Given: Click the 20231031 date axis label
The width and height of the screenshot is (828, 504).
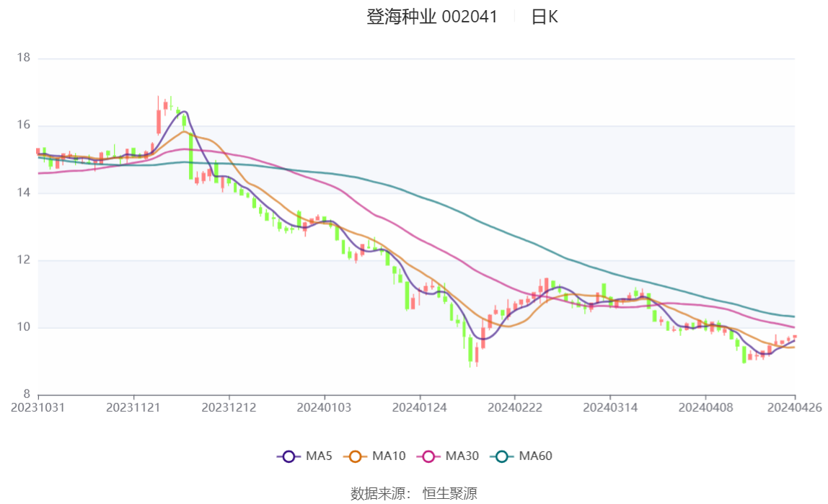Looking at the screenshot, I should (x=38, y=408).
